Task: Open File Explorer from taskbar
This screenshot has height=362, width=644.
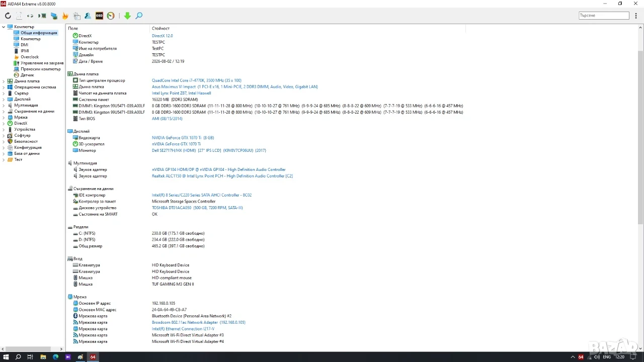Action: (x=43, y=357)
